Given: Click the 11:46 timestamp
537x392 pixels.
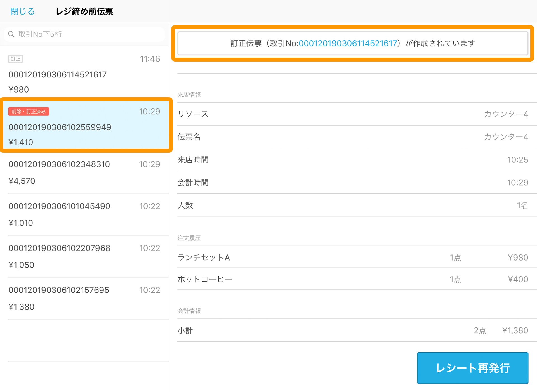Looking at the screenshot, I should click(x=150, y=59).
